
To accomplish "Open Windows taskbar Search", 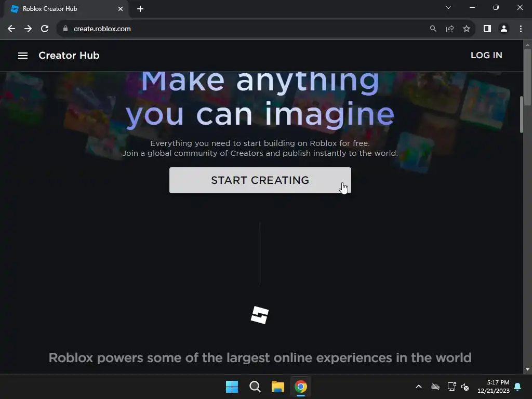I will coord(255,387).
